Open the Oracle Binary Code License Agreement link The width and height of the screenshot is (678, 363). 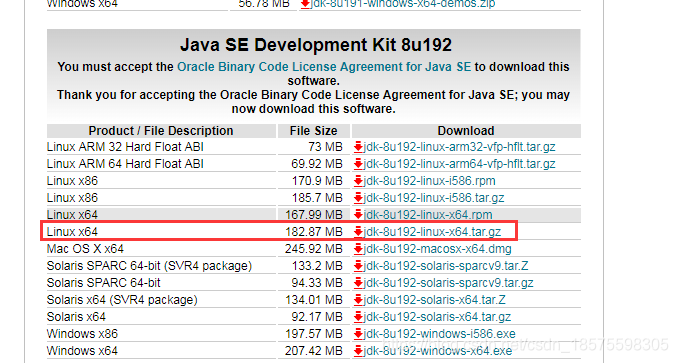pos(324,67)
